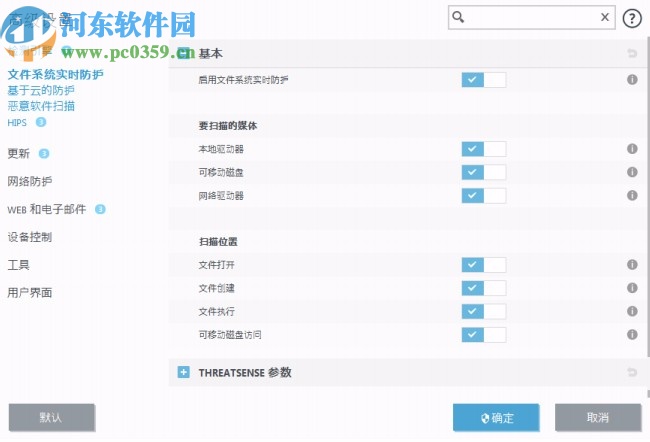Open info icon for 网络驱动器
Image resolution: width=650 pixels, height=442 pixels.
pos(632,195)
